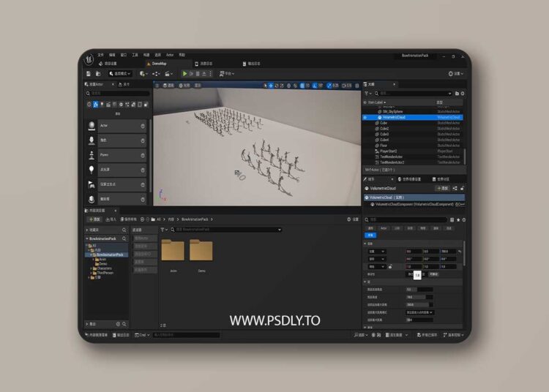Click the Point Light actor icon

pos(91,169)
